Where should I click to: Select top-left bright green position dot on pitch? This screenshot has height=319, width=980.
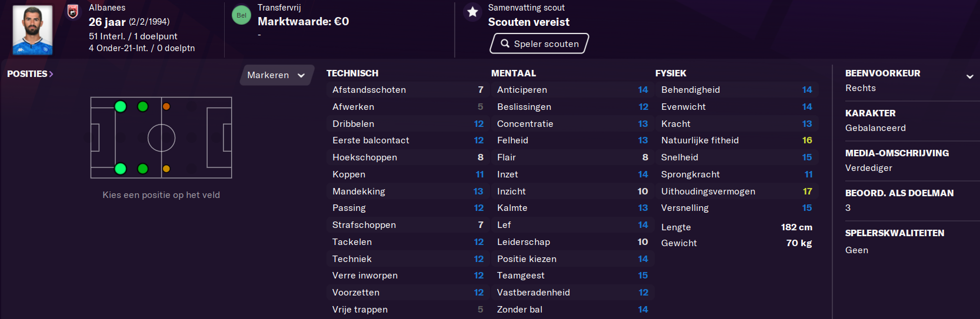click(x=121, y=106)
